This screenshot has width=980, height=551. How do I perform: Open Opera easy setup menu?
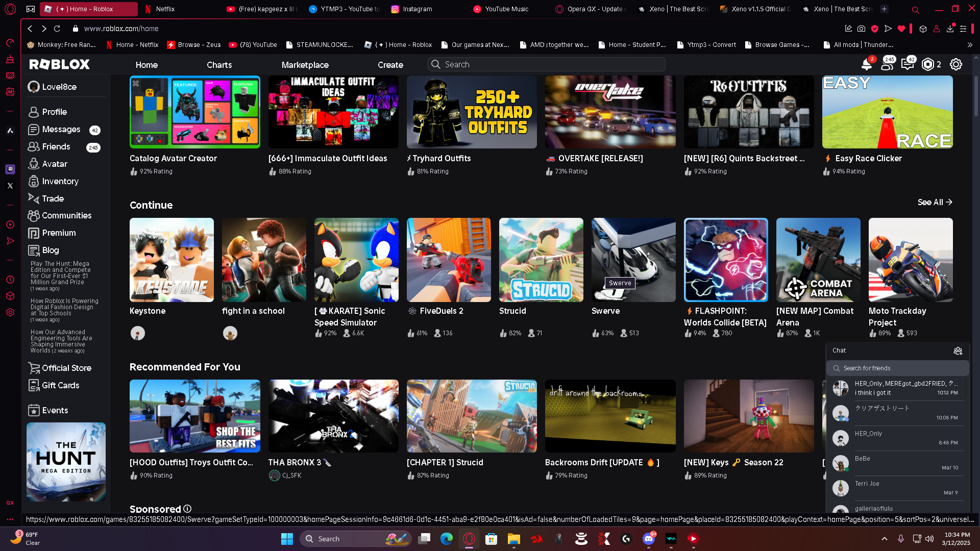click(963, 29)
